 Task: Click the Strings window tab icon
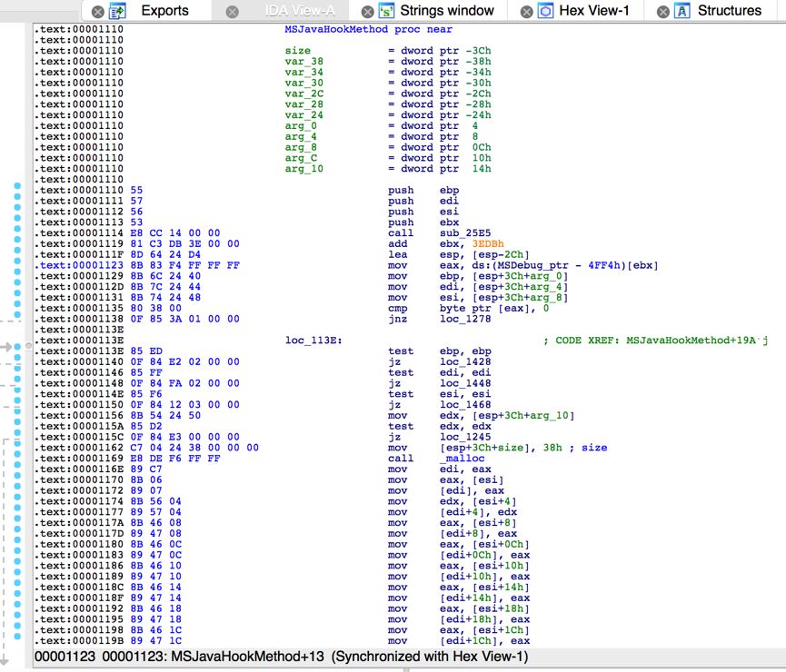(x=386, y=11)
